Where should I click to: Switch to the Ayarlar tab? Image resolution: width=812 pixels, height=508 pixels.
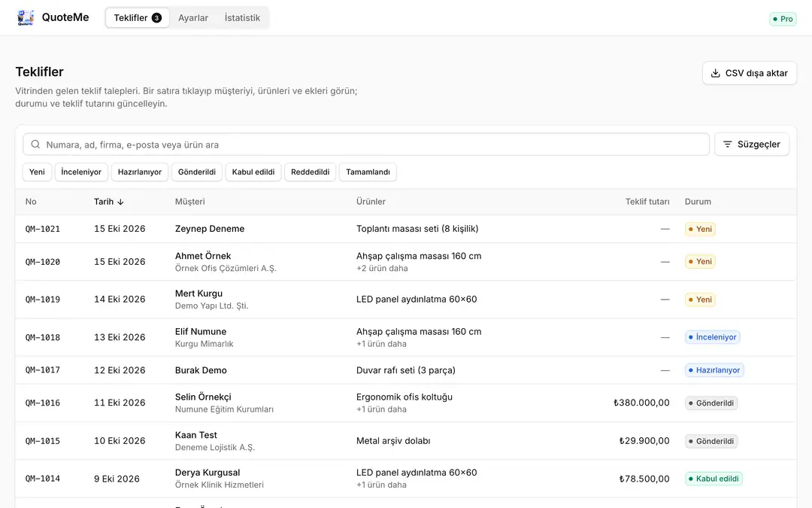[x=193, y=17]
